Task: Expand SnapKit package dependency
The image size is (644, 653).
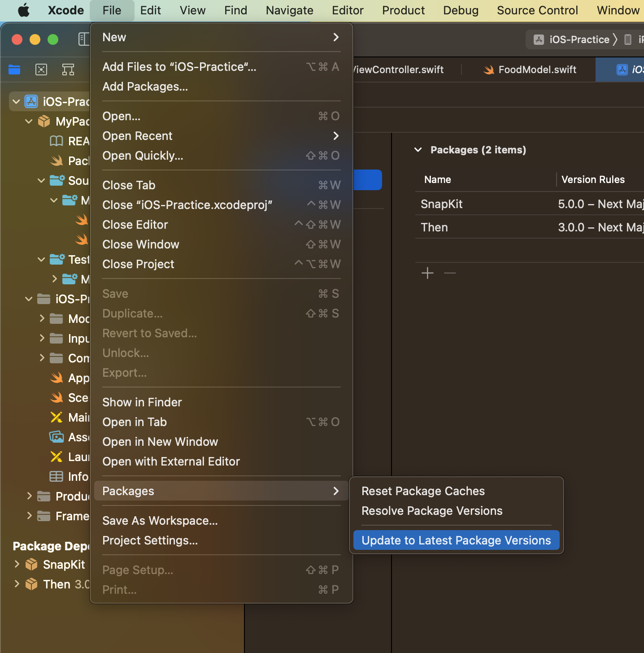Action: pyautogui.click(x=17, y=564)
